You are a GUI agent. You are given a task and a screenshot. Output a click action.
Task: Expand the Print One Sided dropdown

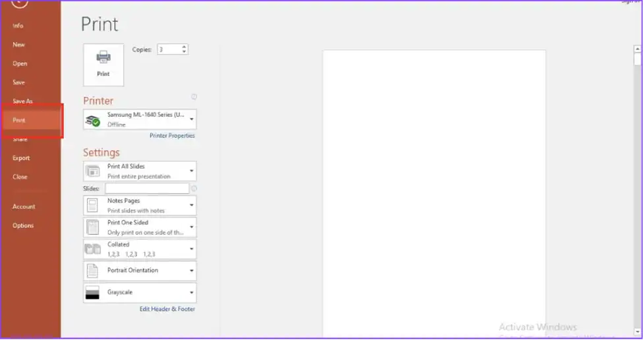tap(192, 227)
